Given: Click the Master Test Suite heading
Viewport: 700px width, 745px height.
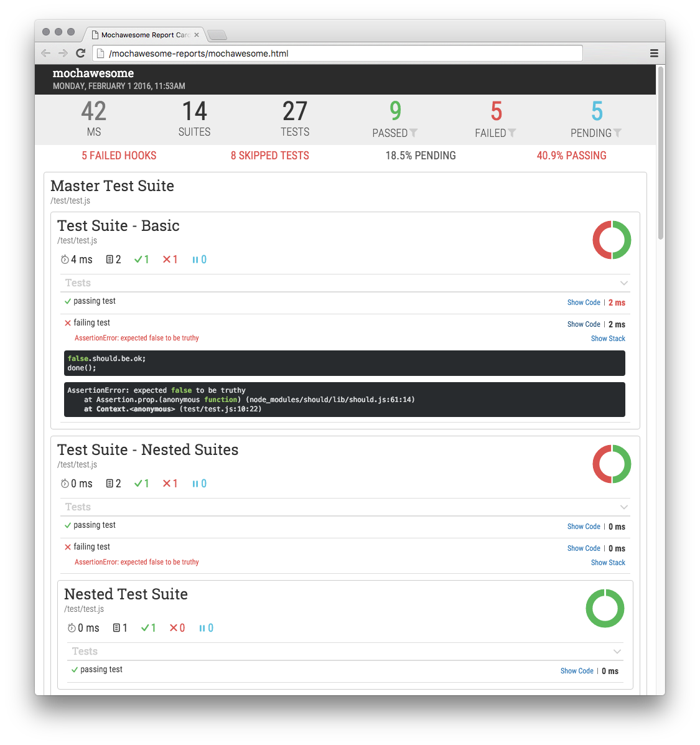Looking at the screenshot, I should coord(112,185).
